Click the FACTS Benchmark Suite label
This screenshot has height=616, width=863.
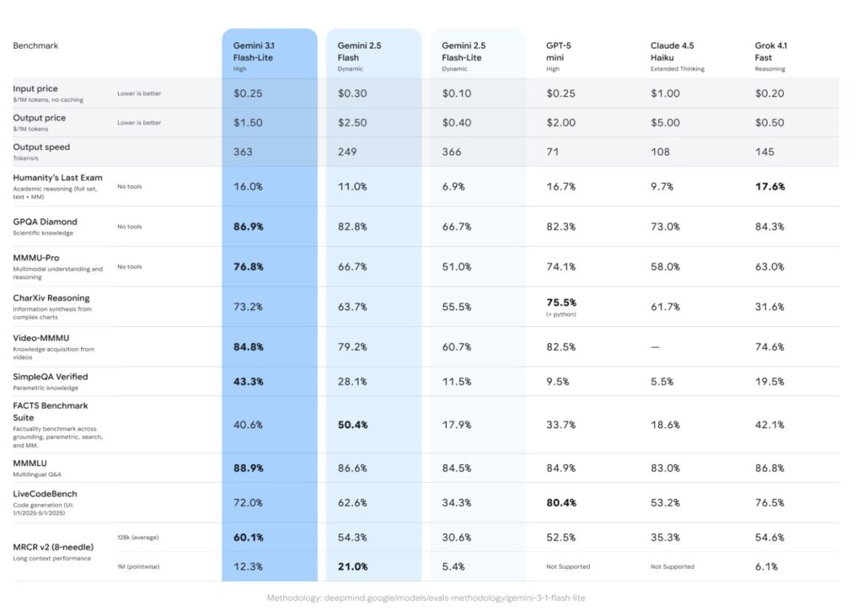point(51,411)
